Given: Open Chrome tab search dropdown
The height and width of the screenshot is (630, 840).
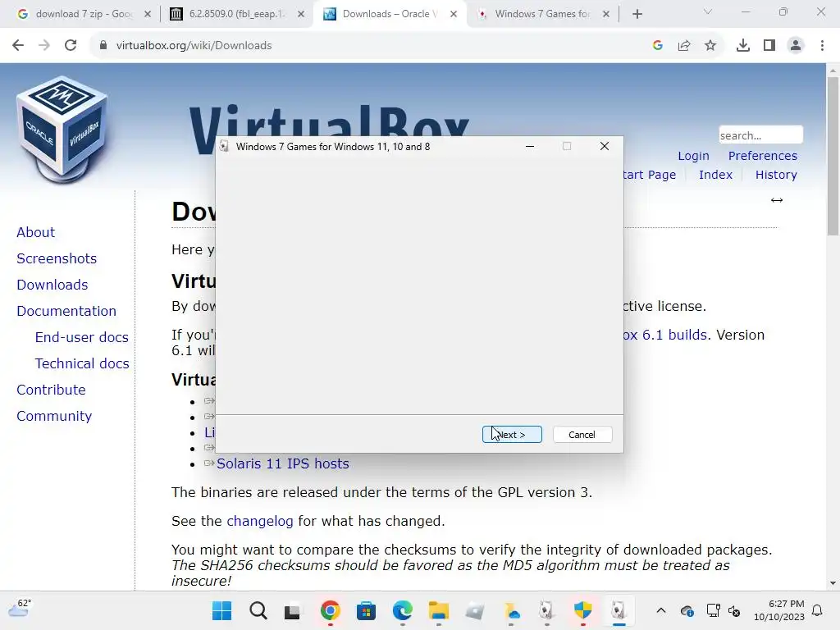Looking at the screenshot, I should (708, 11).
